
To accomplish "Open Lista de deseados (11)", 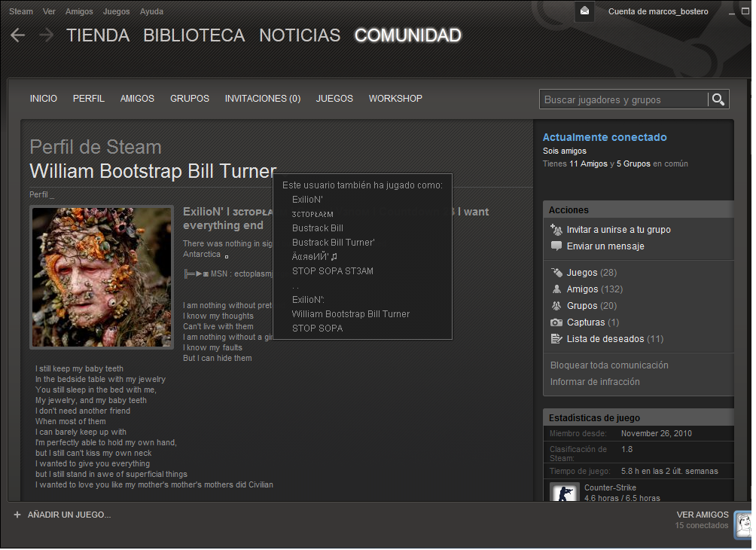I will (615, 339).
